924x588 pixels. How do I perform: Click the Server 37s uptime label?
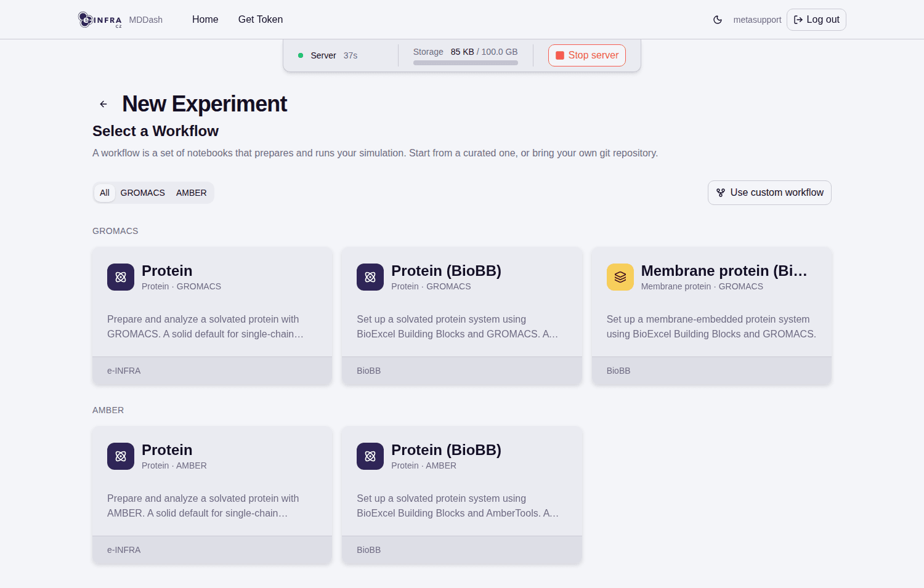pyautogui.click(x=334, y=55)
